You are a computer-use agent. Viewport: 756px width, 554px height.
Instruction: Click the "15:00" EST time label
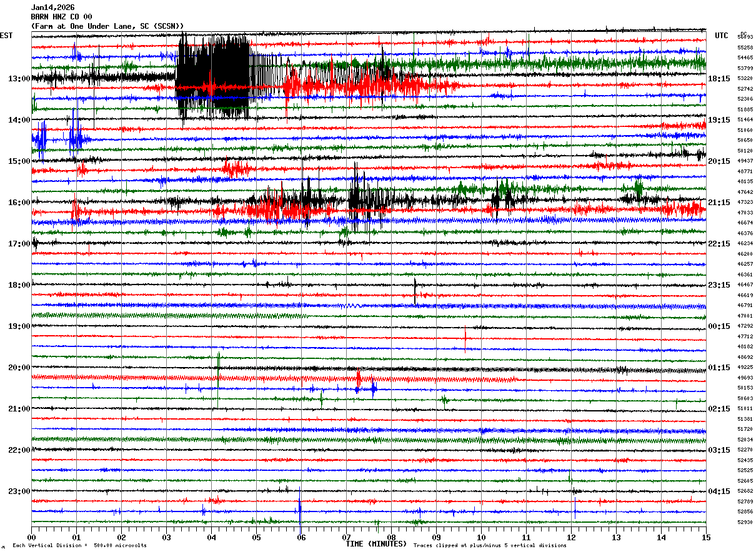pyautogui.click(x=19, y=161)
